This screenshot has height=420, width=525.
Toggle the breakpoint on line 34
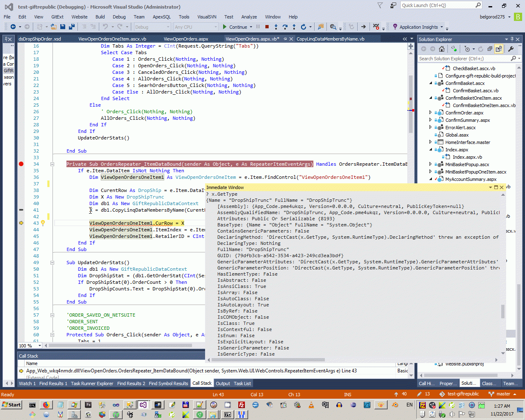[x=21, y=164]
